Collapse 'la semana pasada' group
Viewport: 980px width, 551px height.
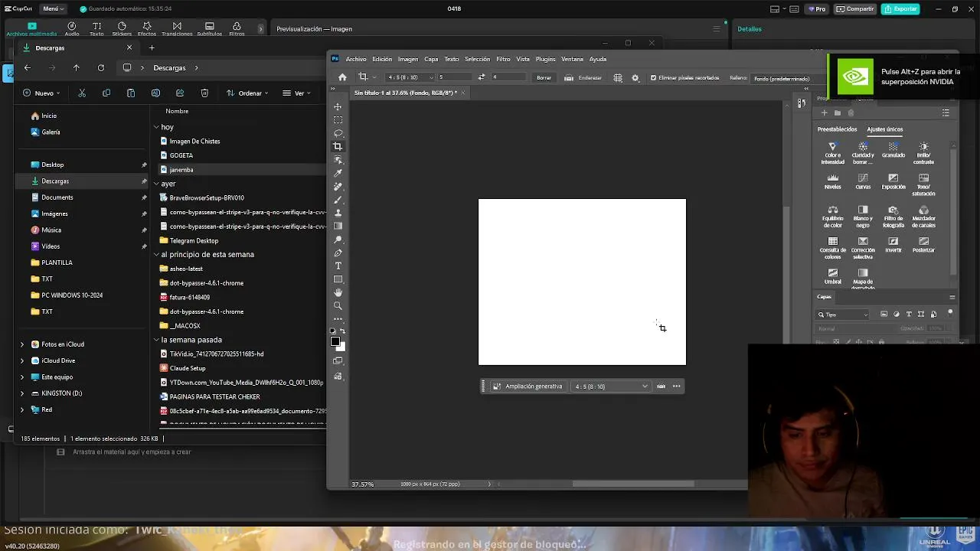pos(156,340)
